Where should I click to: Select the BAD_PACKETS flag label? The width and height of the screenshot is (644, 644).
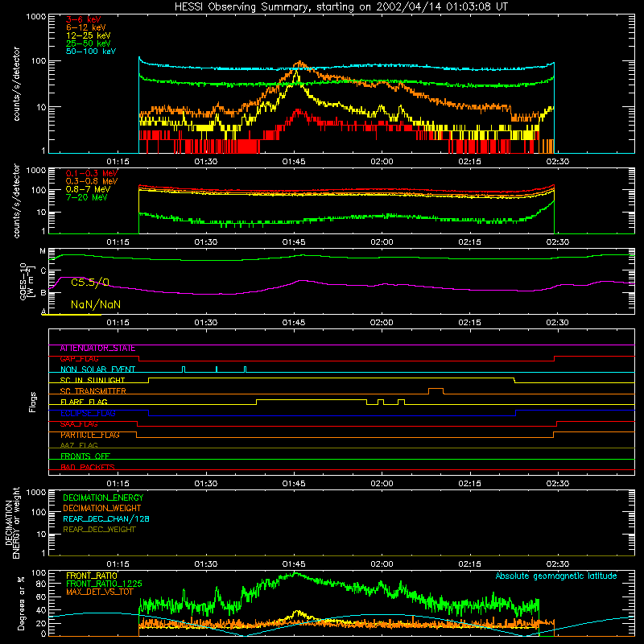88,467
